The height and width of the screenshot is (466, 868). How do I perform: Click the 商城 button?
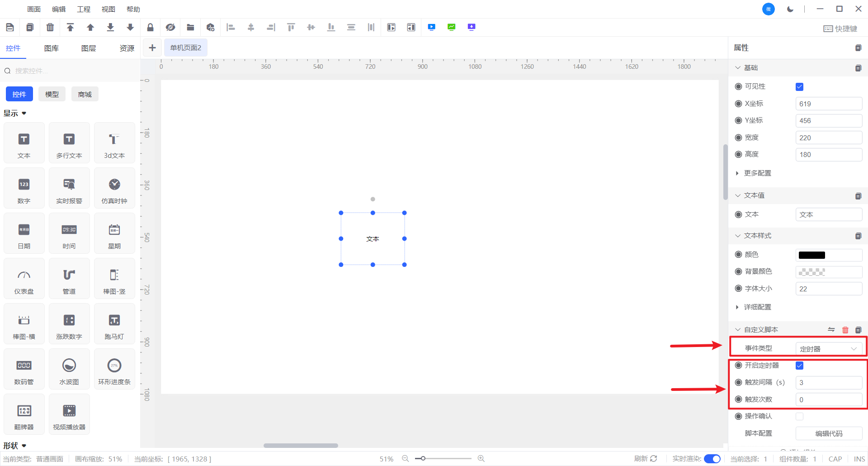(x=85, y=94)
